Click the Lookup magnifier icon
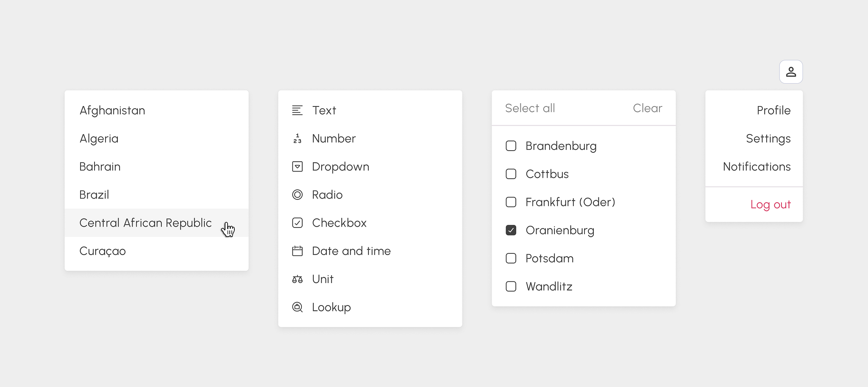Viewport: 868px width, 387px height. 298,307
